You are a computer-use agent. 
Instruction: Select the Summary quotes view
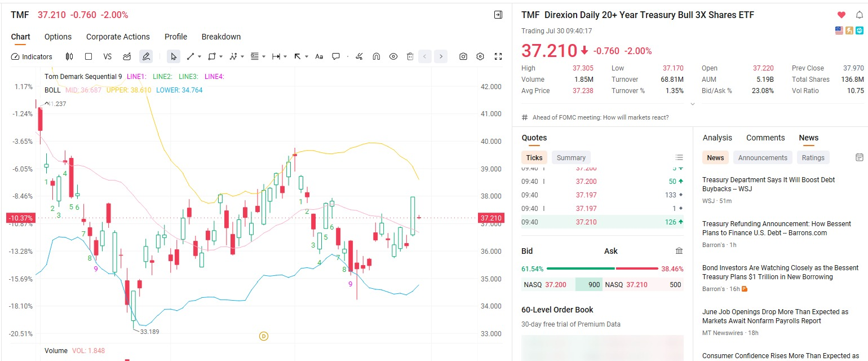[x=571, y=157]
